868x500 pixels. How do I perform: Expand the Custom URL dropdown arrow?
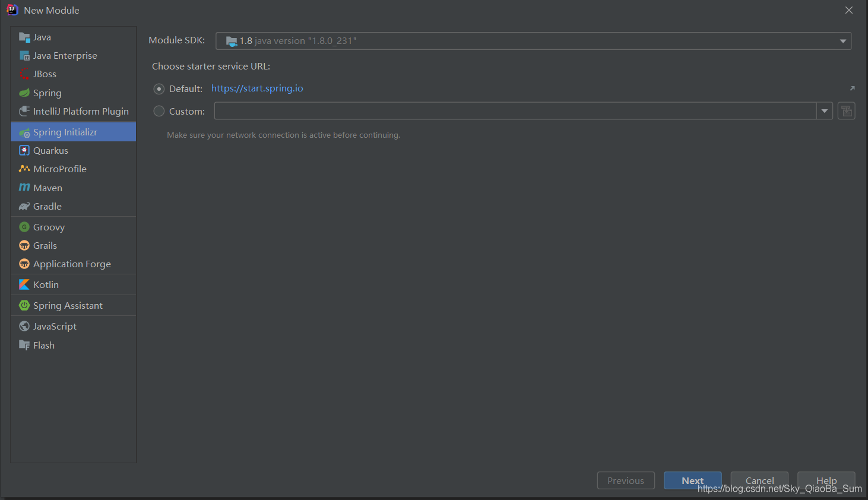click(825, 111)
